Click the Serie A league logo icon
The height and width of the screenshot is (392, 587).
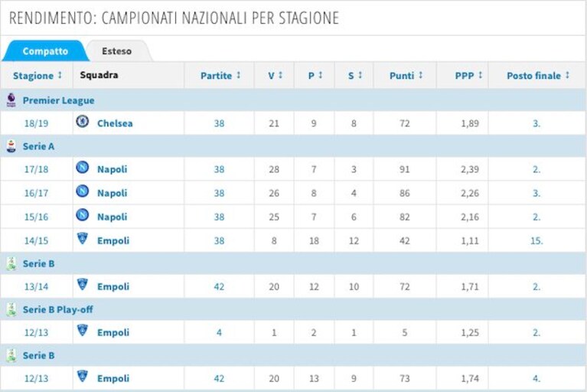[11, 146]
